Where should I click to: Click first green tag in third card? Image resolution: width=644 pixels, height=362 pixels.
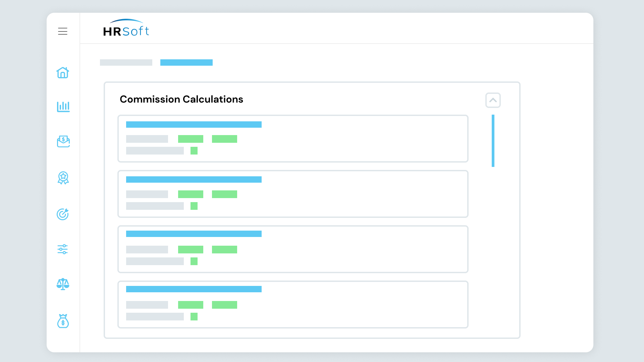tap(191, 249)
